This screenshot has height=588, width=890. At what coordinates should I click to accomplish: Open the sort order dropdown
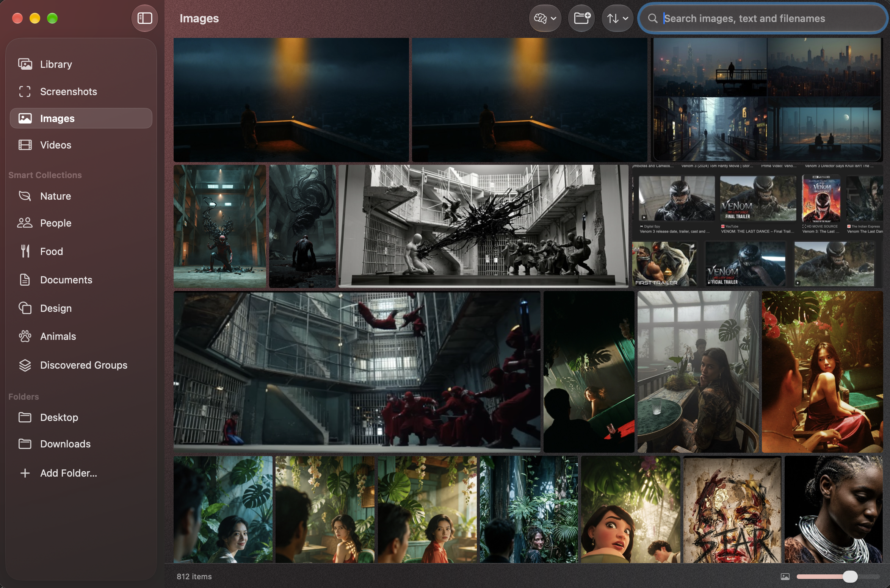click(x=617, y=18)
